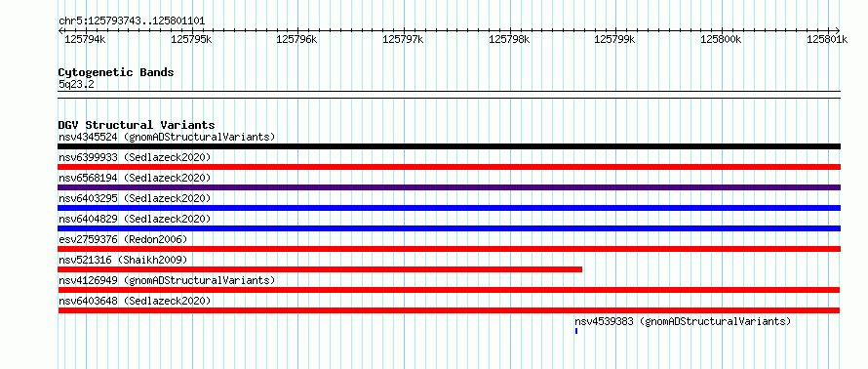Select the 5q23.2 cytogenetic band label

tap(76, 84)
